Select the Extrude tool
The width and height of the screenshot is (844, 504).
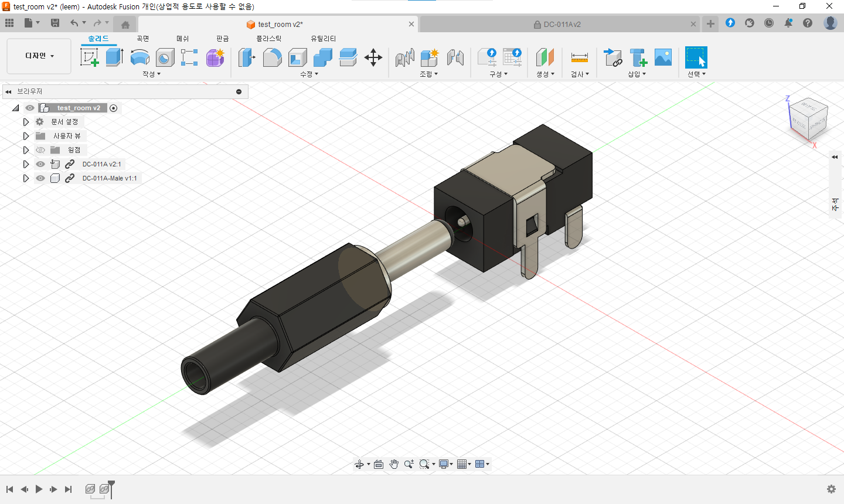(114, 57)
